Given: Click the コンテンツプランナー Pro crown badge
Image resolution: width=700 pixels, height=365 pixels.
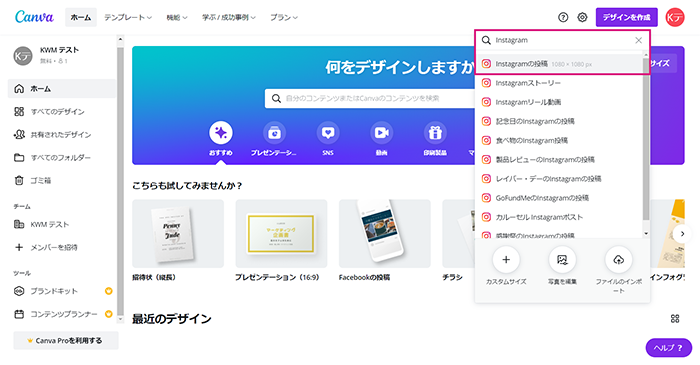Looking at the screenshot, I should (108, 314).
